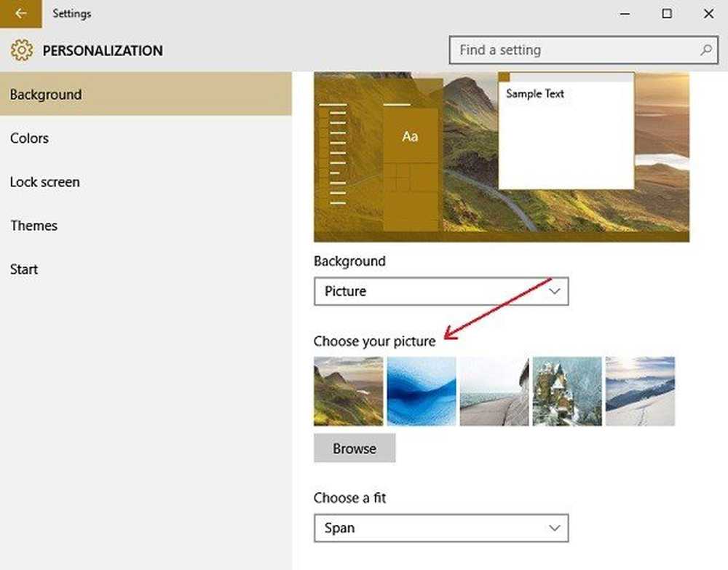The width and height of the screenshot is (728, 570).
Task: Select the snowy castle picture
Action: point(567,391)
